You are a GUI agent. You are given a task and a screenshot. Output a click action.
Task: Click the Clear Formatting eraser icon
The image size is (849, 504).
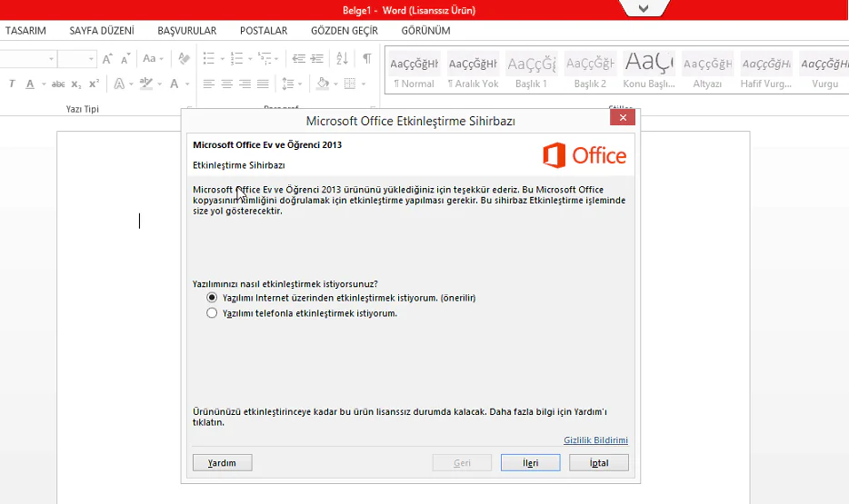(x=185, y=58)
